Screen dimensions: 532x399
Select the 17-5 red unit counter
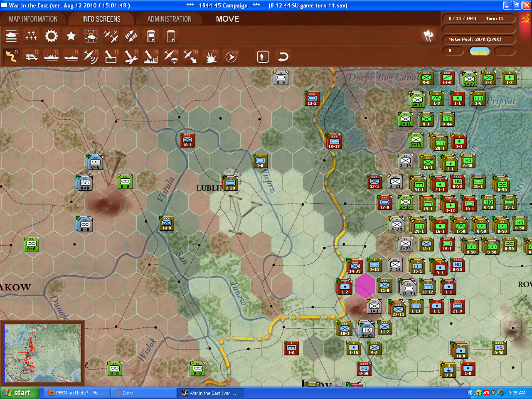pos(374,182)
